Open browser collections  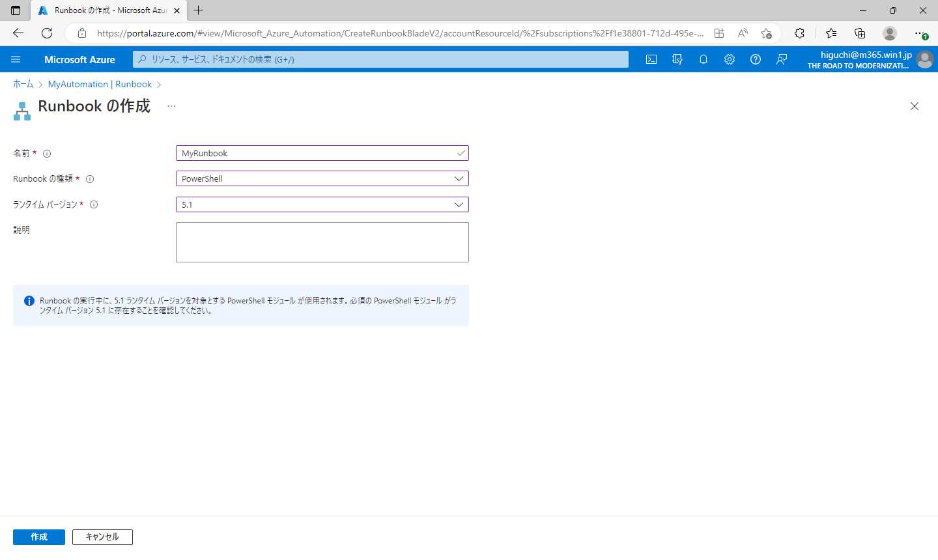860,33
